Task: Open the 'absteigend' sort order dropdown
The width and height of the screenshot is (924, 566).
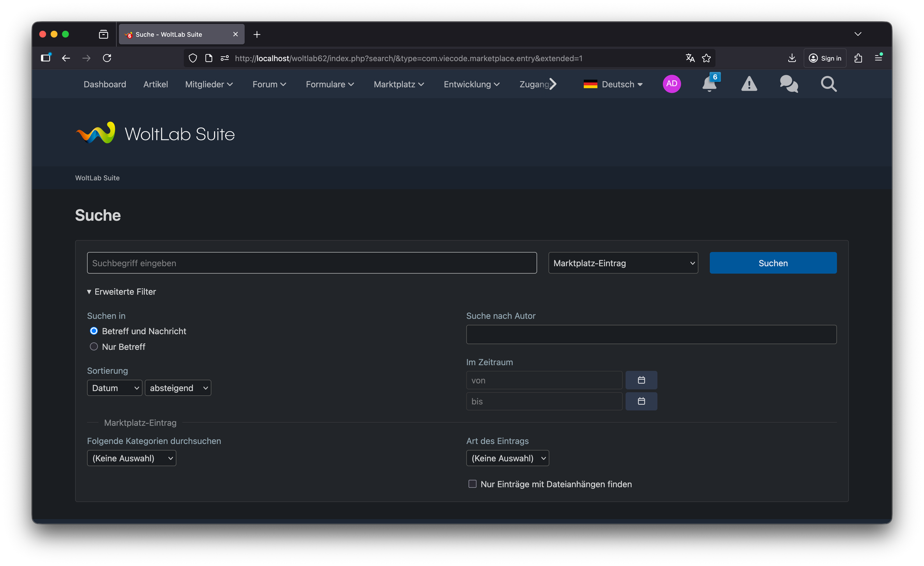Action: tap(178, 388)
